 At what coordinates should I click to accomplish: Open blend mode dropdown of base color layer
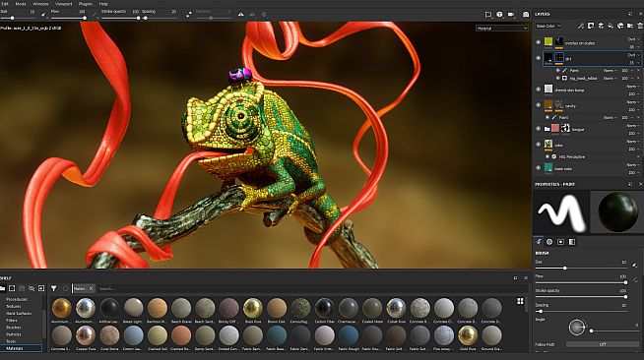point(632,165)
